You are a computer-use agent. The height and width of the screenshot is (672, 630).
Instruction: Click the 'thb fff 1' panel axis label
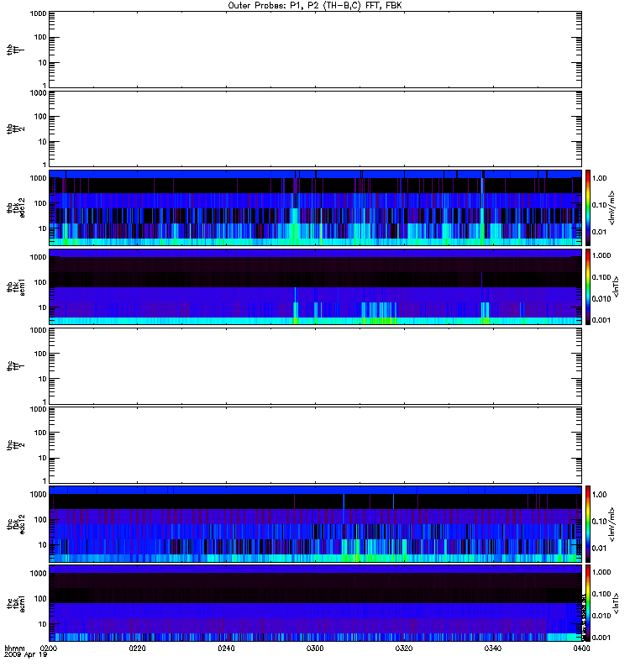pos(16,50)
